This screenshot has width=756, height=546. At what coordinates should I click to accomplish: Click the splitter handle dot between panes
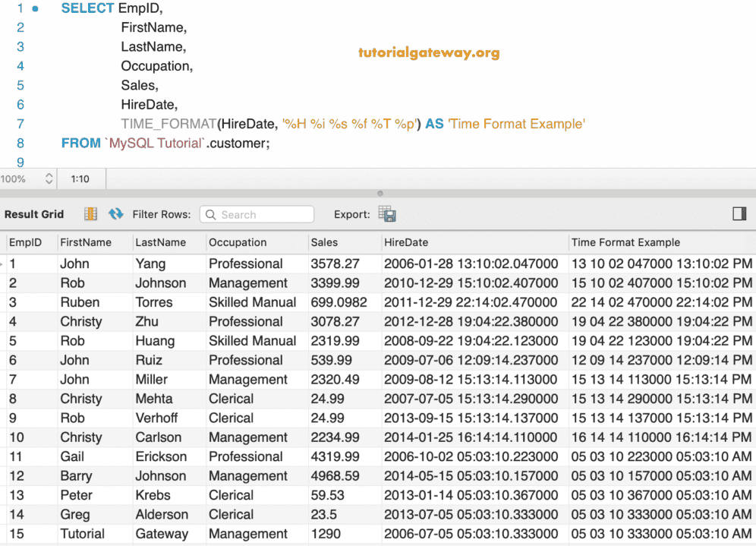(x=380, y=194)
